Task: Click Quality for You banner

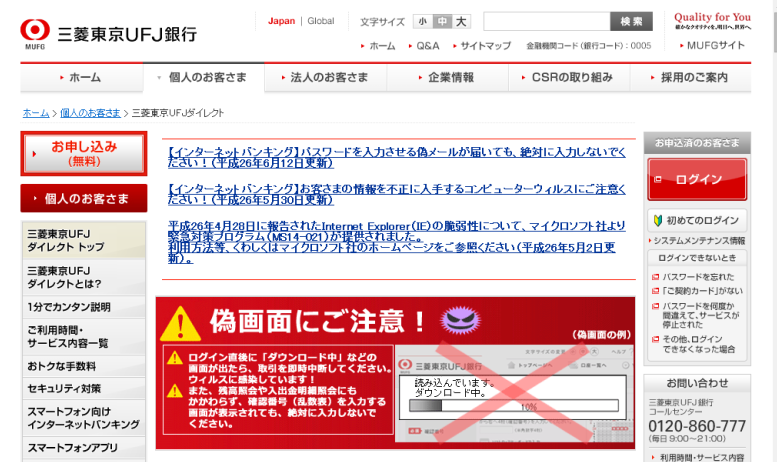Action: tap(712, 20)
